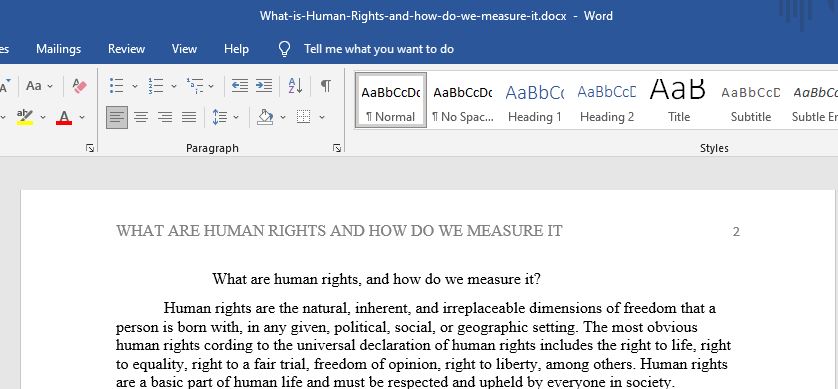This screenshot has height=389, width=838.
Task: Toggle Show/Hide paragraph marks
Action: coord(325,85)
